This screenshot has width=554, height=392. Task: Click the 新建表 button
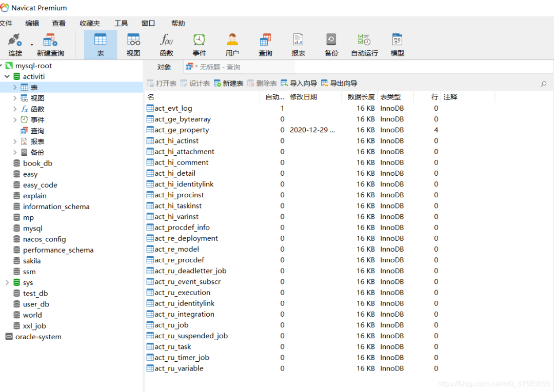coord(229,84)
